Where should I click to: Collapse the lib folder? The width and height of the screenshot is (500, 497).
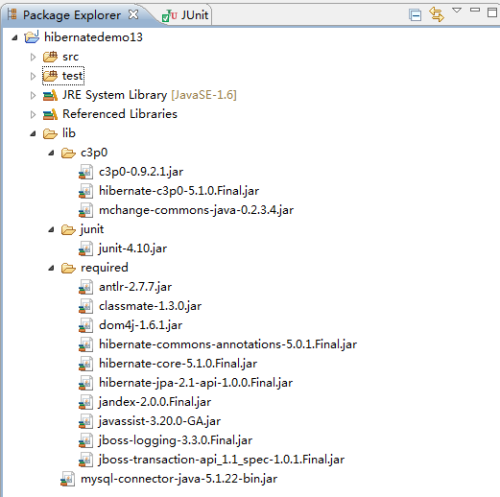click(33, 134)
